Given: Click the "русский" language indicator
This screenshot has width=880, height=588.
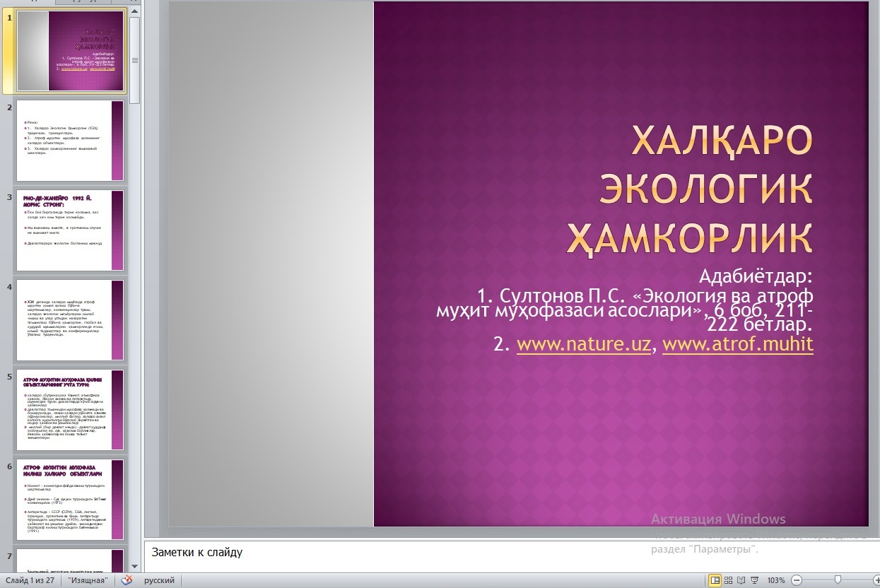Looking at the screenshot, I should coord(160,580).
